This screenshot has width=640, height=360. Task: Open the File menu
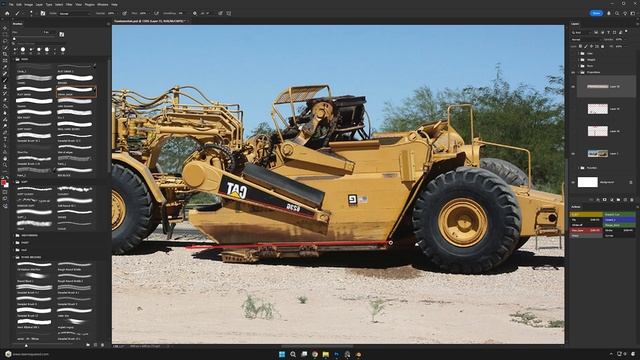[11, 4]
